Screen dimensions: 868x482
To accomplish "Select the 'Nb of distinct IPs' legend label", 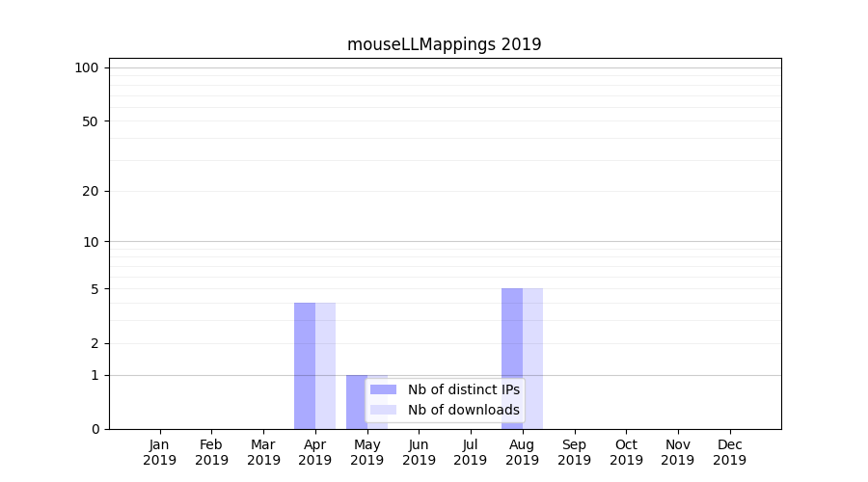I will (463, 389).
